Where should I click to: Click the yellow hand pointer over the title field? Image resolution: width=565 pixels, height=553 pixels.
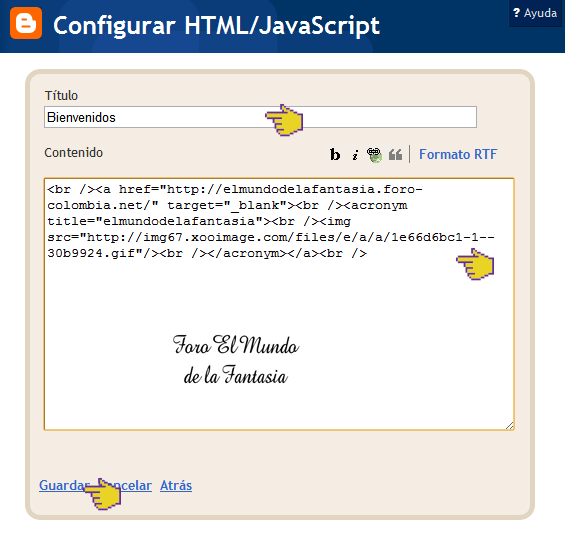(x=284, y=120)
